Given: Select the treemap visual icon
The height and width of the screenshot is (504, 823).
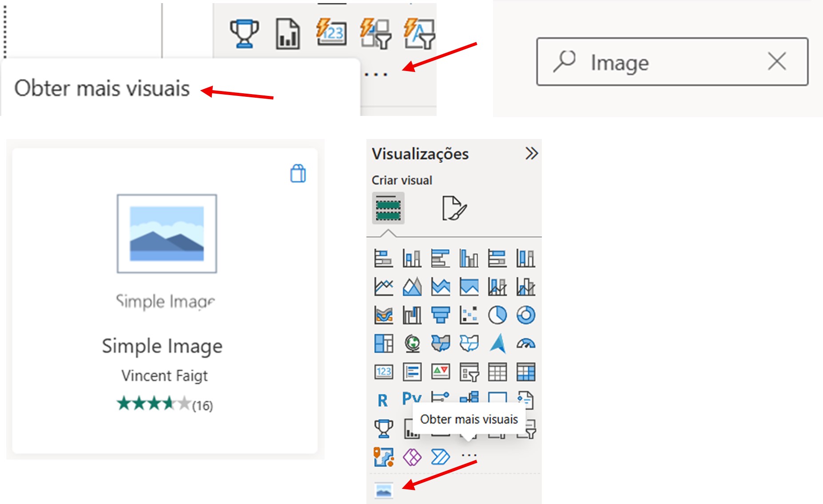Looking at the screenshot, I should [384, 344].
